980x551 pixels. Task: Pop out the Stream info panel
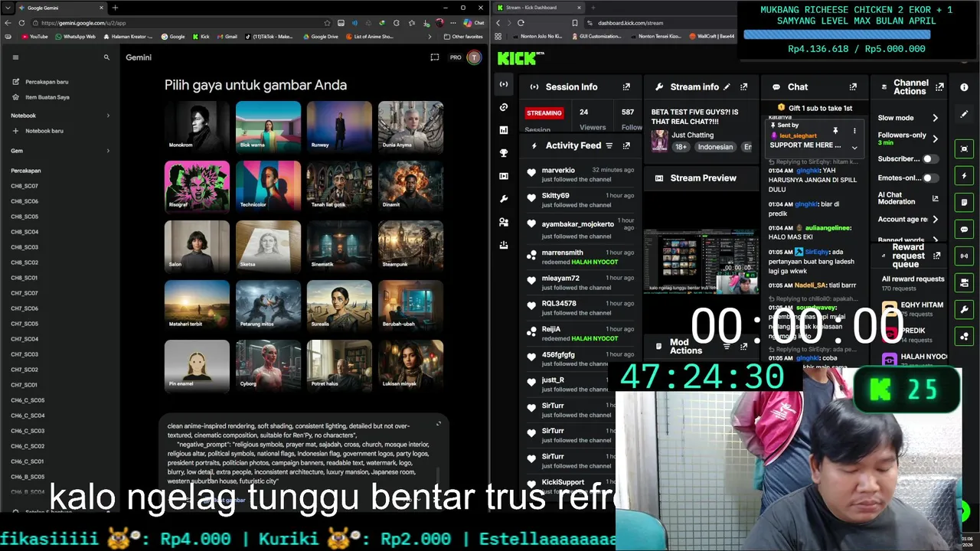click(743, 87)
